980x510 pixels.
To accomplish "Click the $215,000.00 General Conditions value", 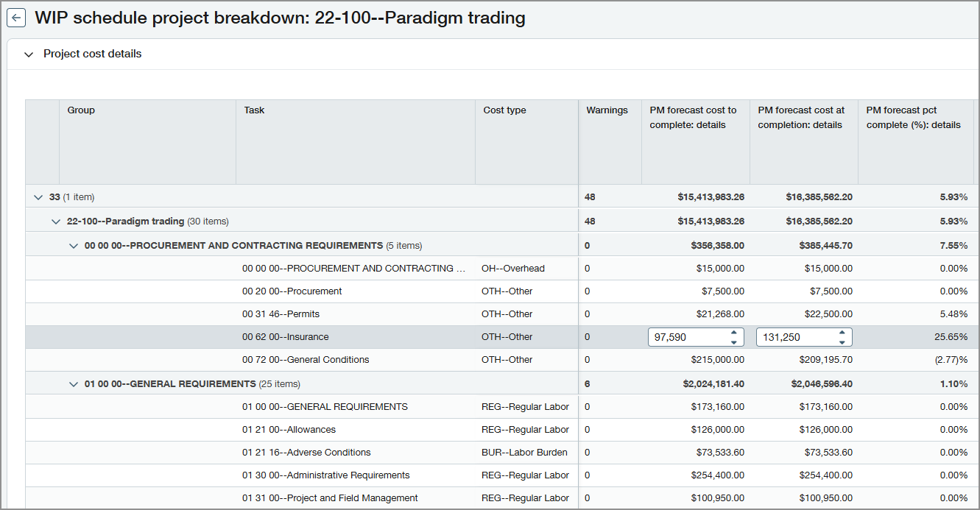I will [717, 360].
